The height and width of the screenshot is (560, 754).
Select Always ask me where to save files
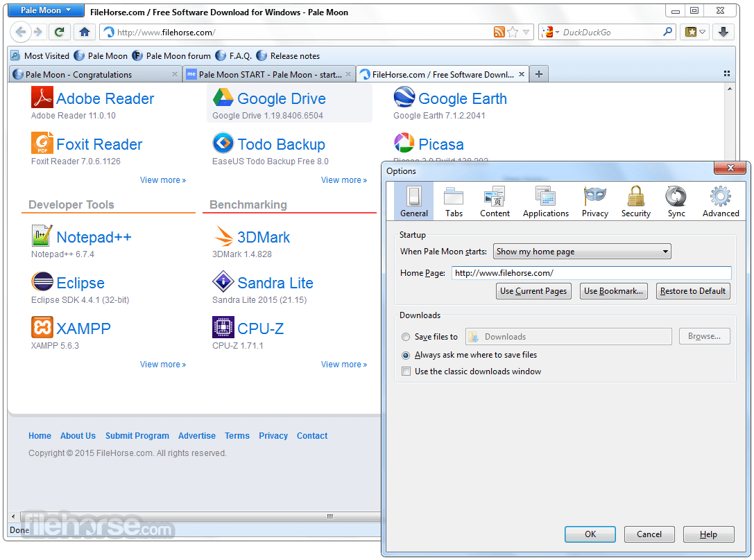click(406, 355)
